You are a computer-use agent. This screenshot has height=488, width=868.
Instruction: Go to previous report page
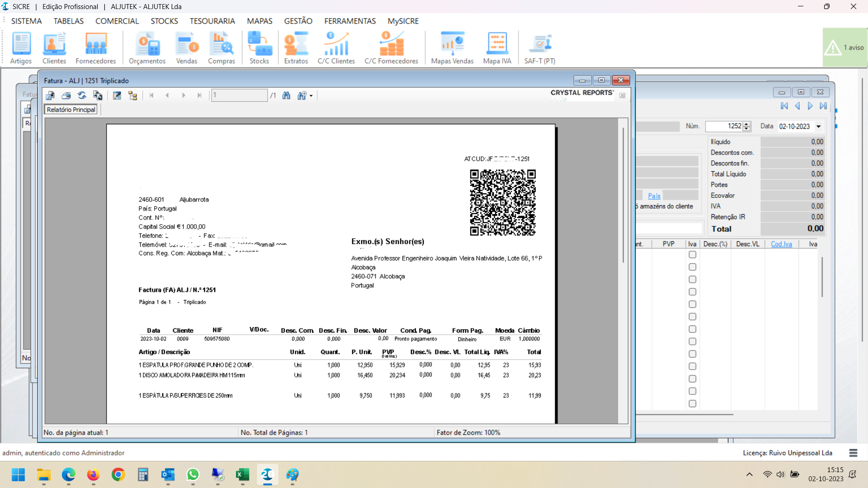pos(167,95)
